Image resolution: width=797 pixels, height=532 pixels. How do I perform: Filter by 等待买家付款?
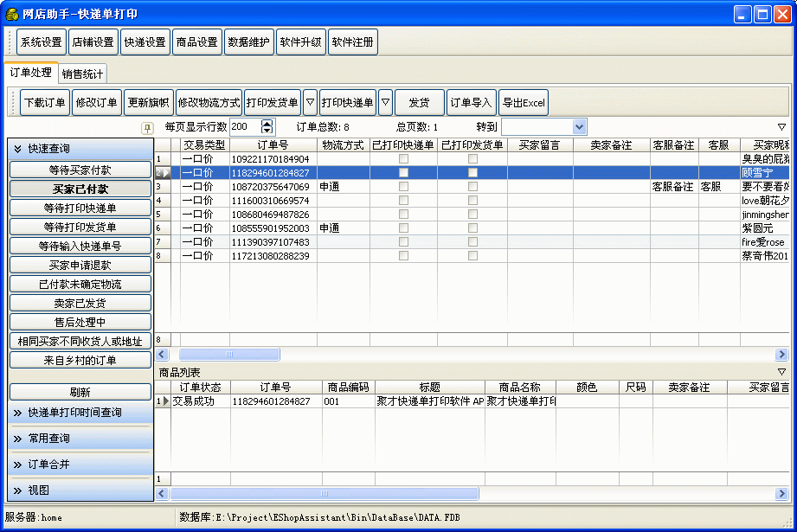pyautogui.click(x=80, y=170)
